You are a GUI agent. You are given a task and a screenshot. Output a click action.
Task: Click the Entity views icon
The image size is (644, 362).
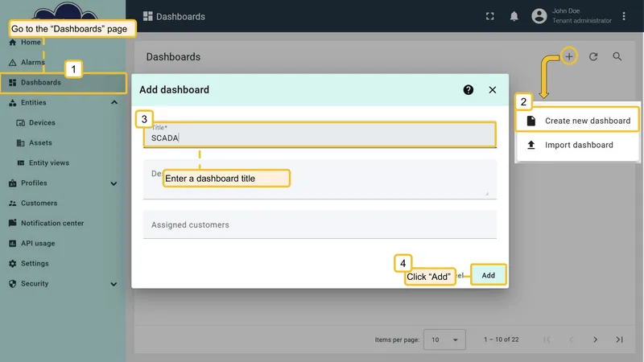pos(21,163)
